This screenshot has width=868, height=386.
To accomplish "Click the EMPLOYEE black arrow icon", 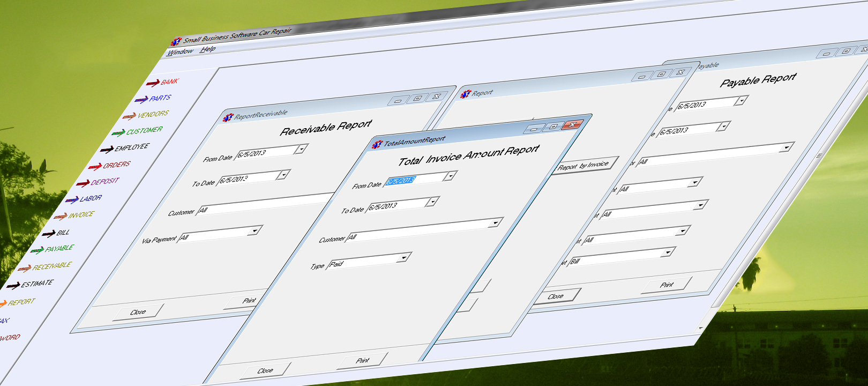I will pyautogui.click(x=107, y=150).
